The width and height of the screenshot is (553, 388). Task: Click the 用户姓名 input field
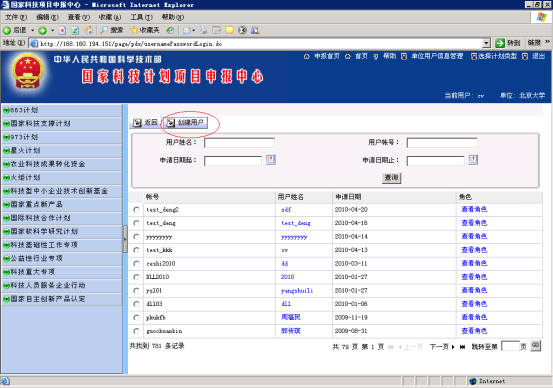(x=239, y=143)
